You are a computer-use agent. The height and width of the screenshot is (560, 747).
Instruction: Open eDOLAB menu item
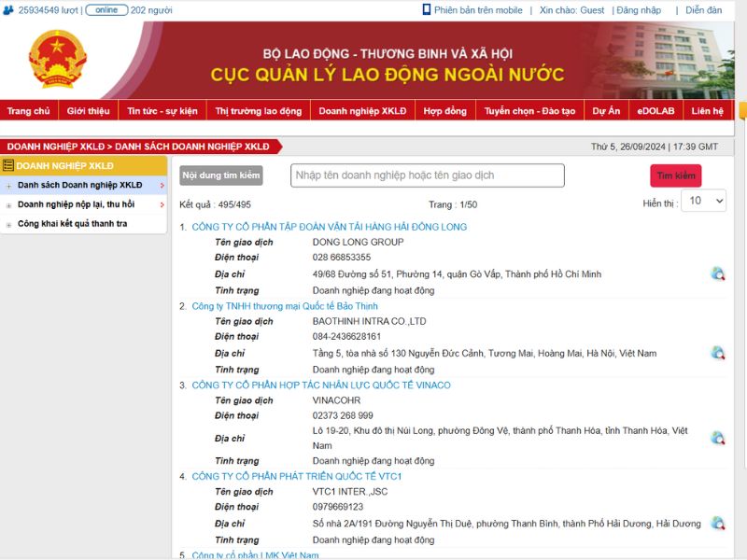click(x=656, y=111)
